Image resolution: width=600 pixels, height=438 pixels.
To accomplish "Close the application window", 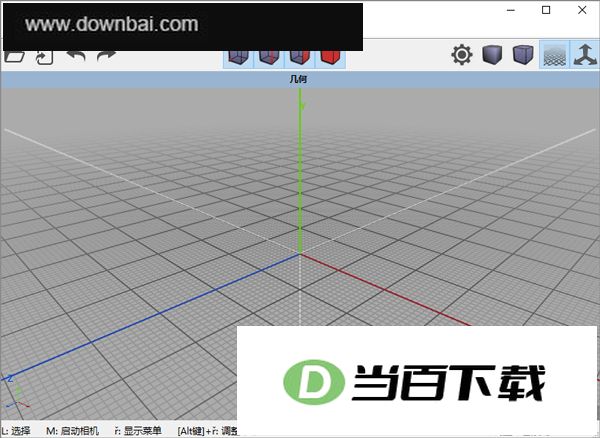I will click(x=582, y=10).
